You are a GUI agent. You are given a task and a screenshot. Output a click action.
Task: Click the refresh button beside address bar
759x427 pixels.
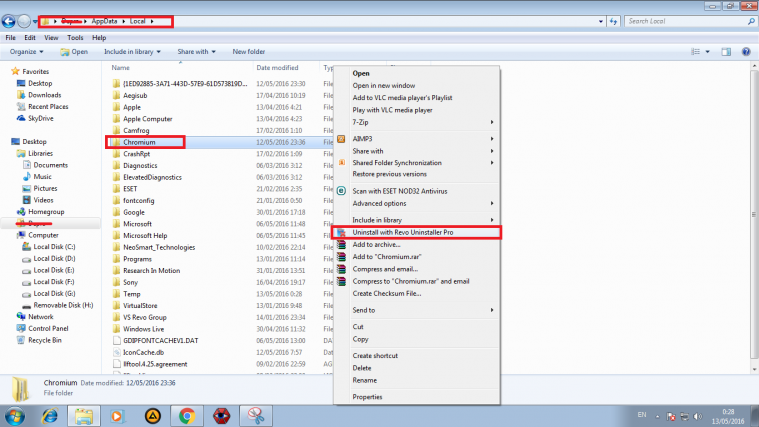613,21
